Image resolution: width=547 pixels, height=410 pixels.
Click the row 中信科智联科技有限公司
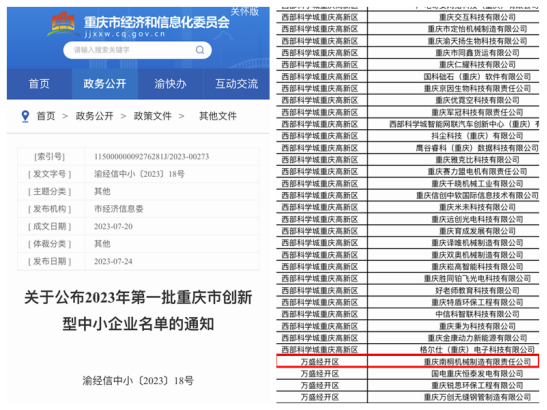coord(407,314)
